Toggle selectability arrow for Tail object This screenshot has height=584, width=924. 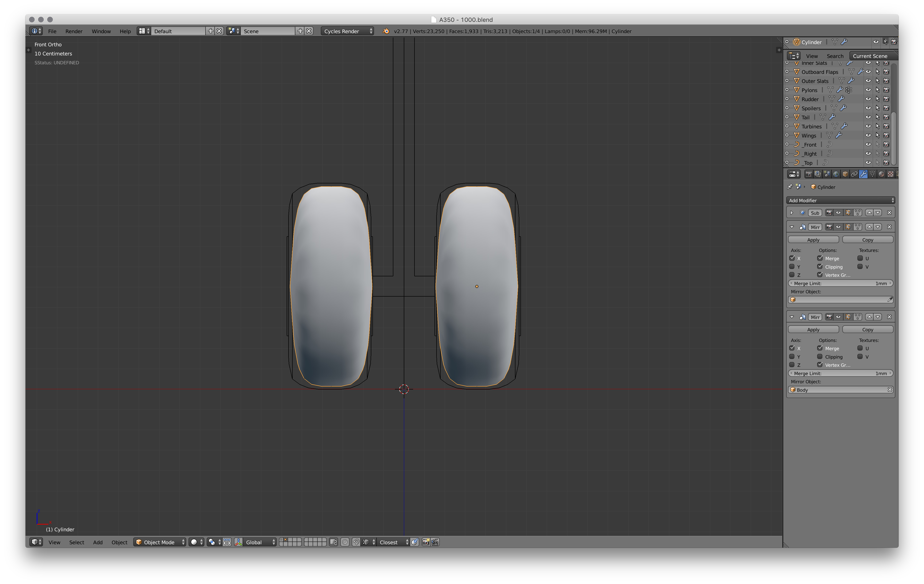click(x=878, y=117)
